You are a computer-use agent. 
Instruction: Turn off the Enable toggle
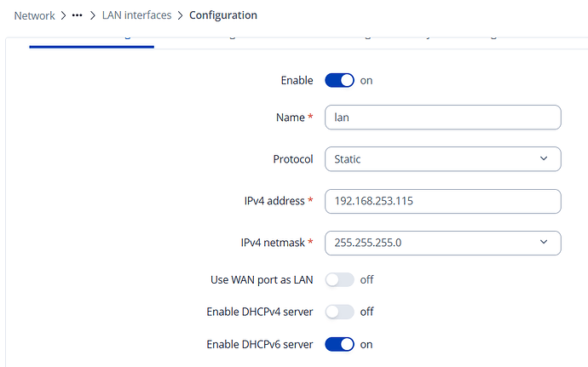[x=339, y=81]
